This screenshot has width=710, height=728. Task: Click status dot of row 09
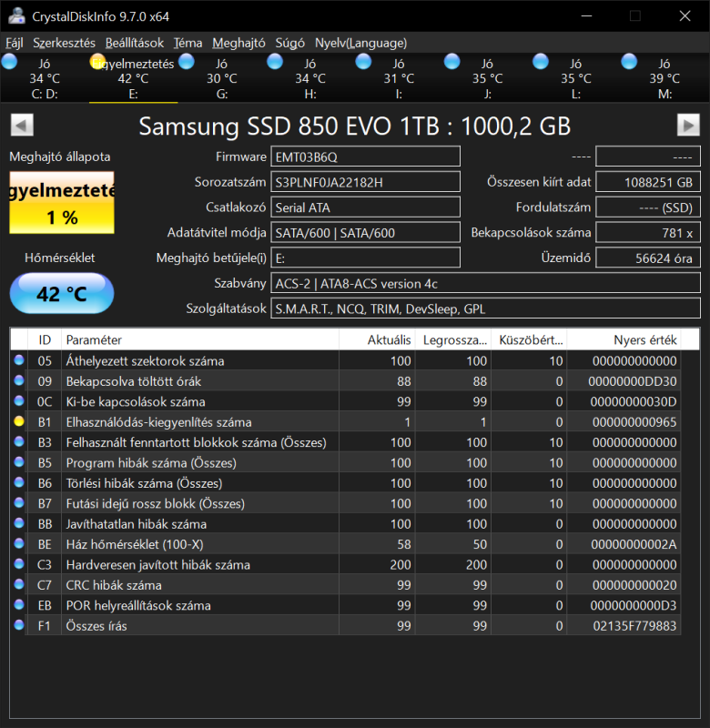[x=19, y=380]
